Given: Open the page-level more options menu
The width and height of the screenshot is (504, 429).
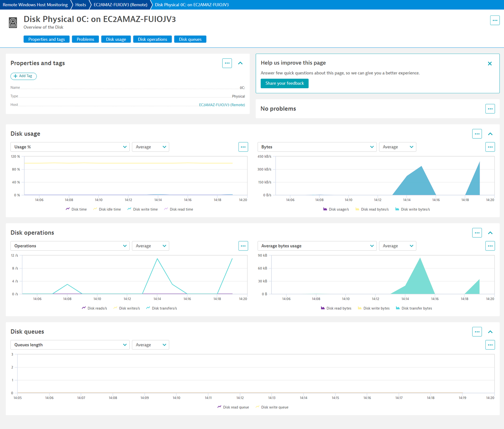Looking at the screenshot, I should click(495, 20).
